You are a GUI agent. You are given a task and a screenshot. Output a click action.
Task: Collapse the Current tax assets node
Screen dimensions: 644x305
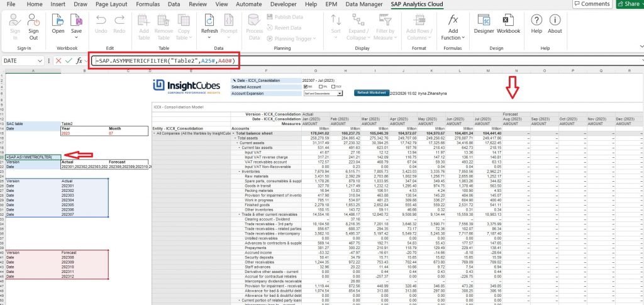click(x=240, y=147)
